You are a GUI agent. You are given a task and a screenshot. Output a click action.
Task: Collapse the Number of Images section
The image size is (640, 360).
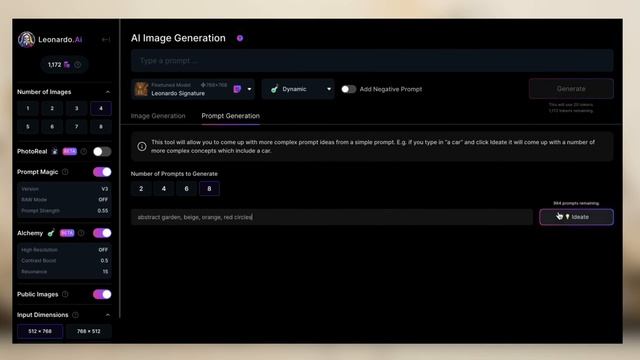coord(108,92)
